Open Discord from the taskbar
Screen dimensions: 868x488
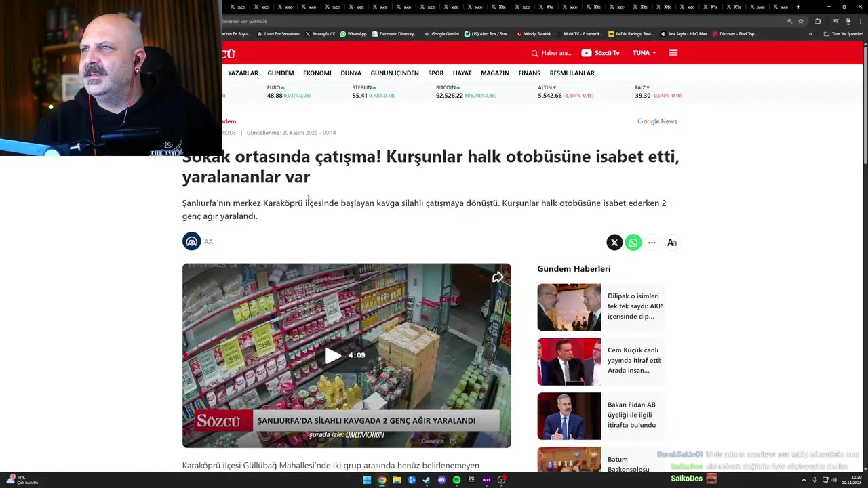pyautogui.click(x=441, y=480)
